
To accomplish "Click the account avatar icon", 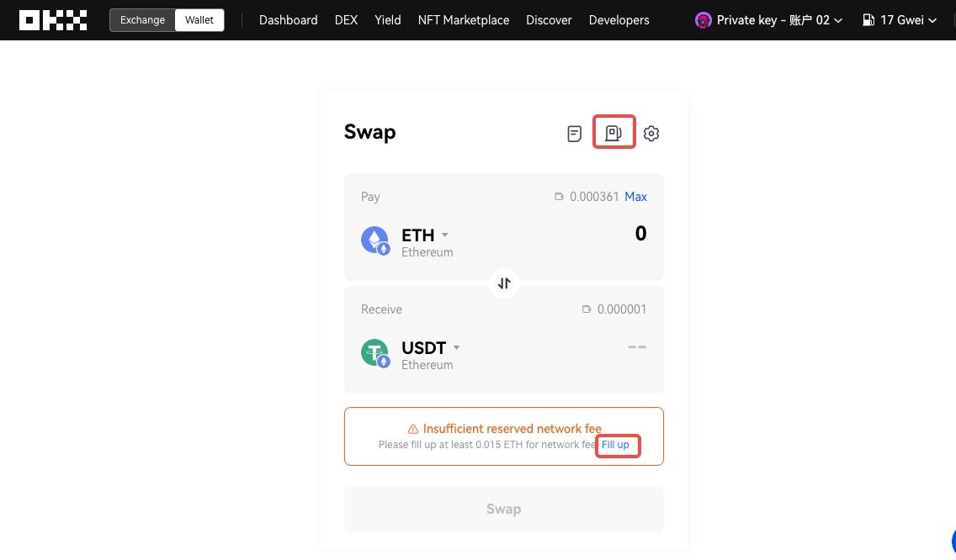I will point(704,20).
